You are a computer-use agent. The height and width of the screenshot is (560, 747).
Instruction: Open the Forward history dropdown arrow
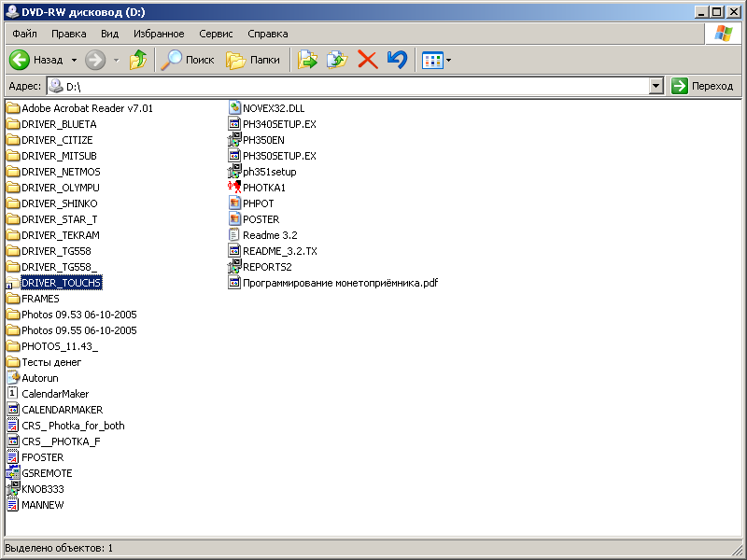pyautogui.click(x=116, y=60)
